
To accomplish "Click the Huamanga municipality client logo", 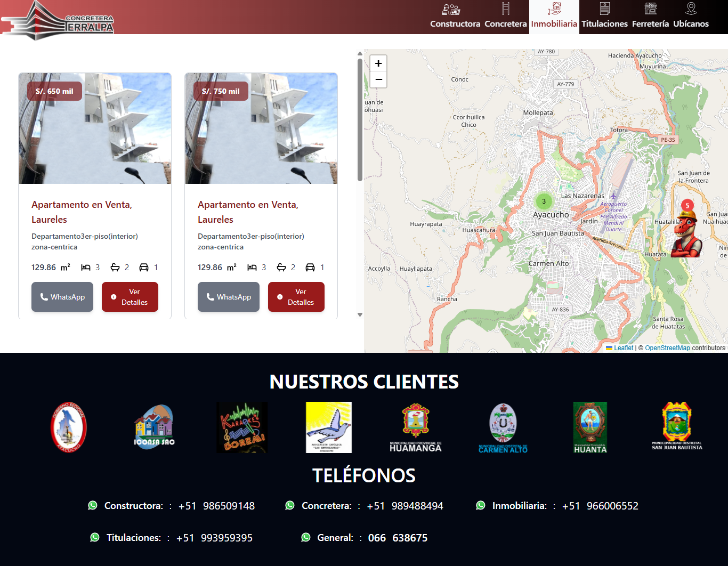I will pyautogui.click(x=416, y=427).
